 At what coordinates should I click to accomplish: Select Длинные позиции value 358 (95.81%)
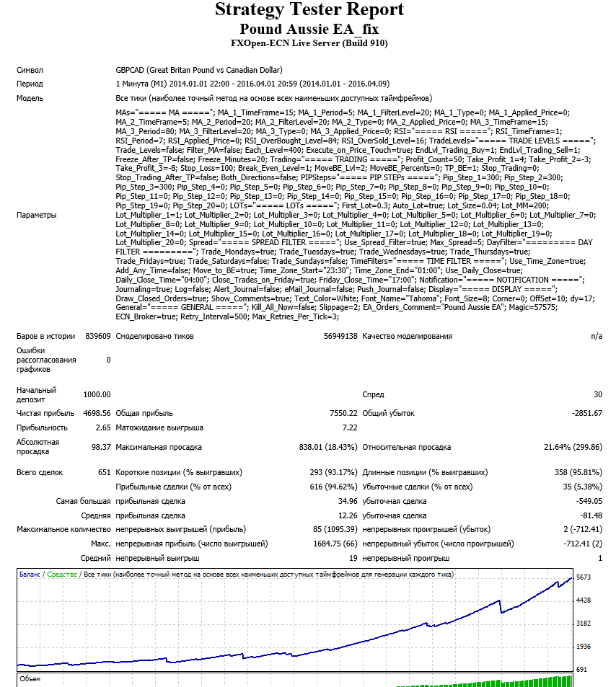coord(578,472)
